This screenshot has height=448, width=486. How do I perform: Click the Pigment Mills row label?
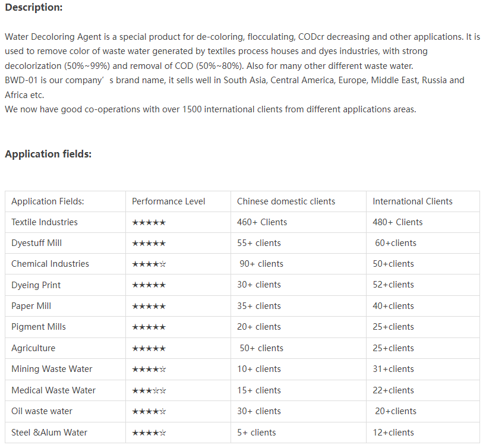pyautogui.click(x=39, y=327)
